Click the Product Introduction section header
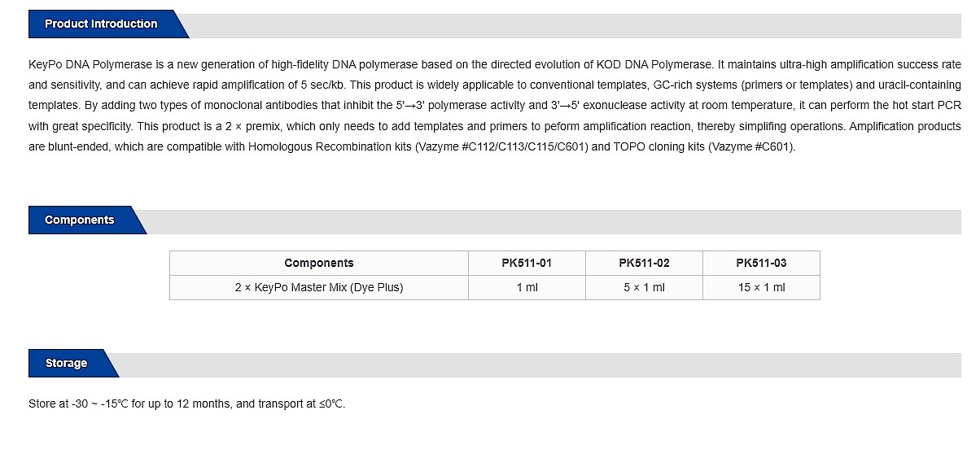The width and height of the screenshot is (980, 458). point(101,24)
